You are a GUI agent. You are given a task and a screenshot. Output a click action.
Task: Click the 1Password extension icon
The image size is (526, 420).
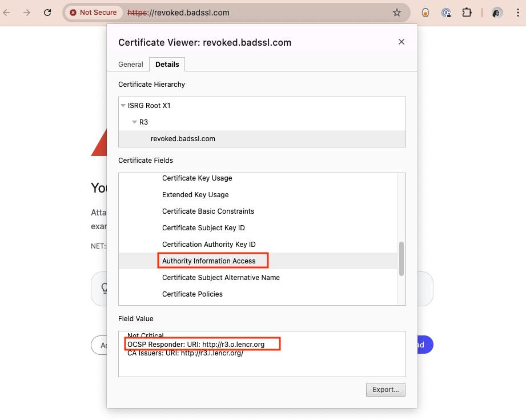point(446,13)
